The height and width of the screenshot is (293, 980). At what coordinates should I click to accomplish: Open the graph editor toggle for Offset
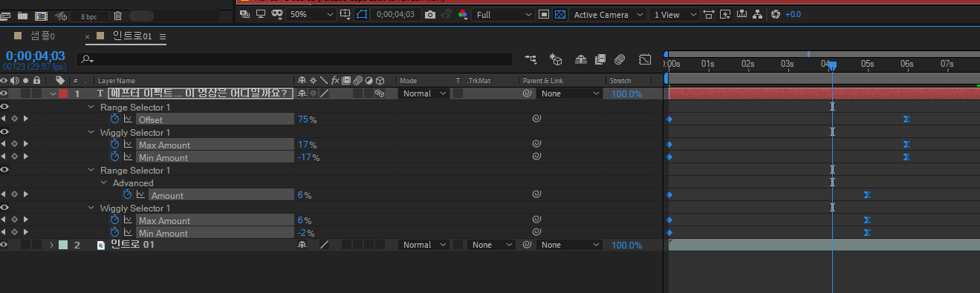(128, 119)
